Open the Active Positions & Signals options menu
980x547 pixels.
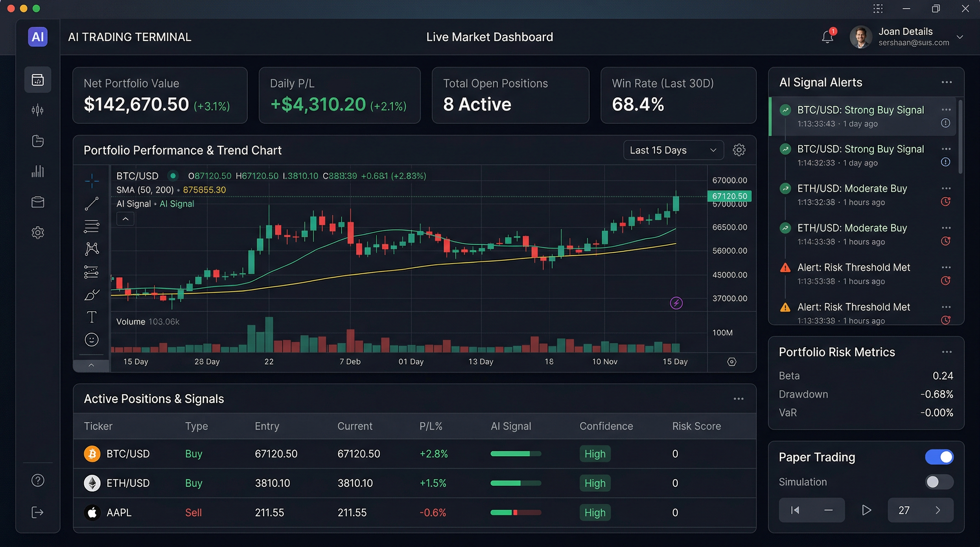pyautogui.click(x=739, y=398)
